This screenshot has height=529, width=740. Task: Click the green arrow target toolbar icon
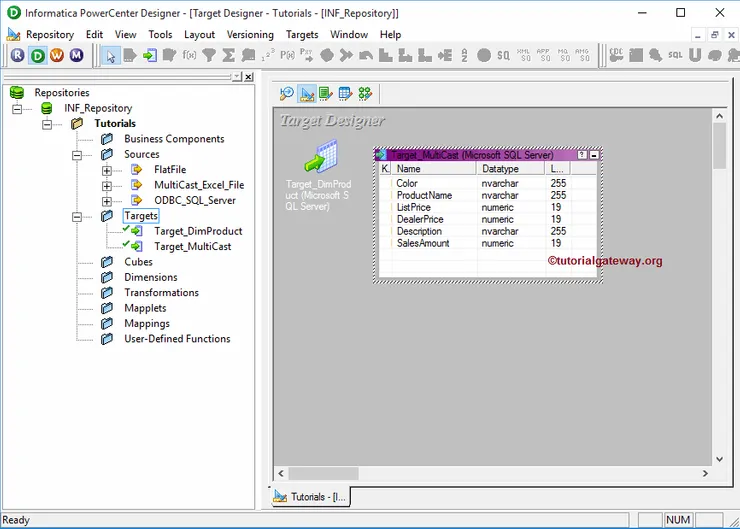(150, 56)
